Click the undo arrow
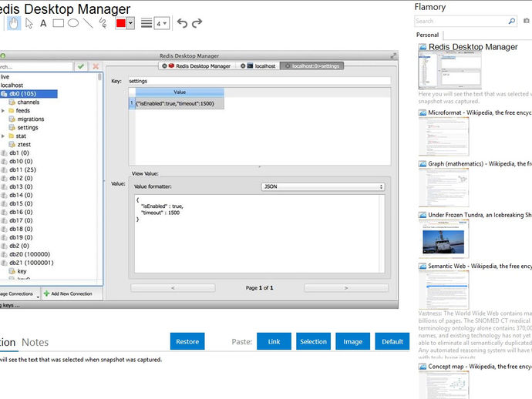Screen dimensions: 532x399 click(182, 23)
